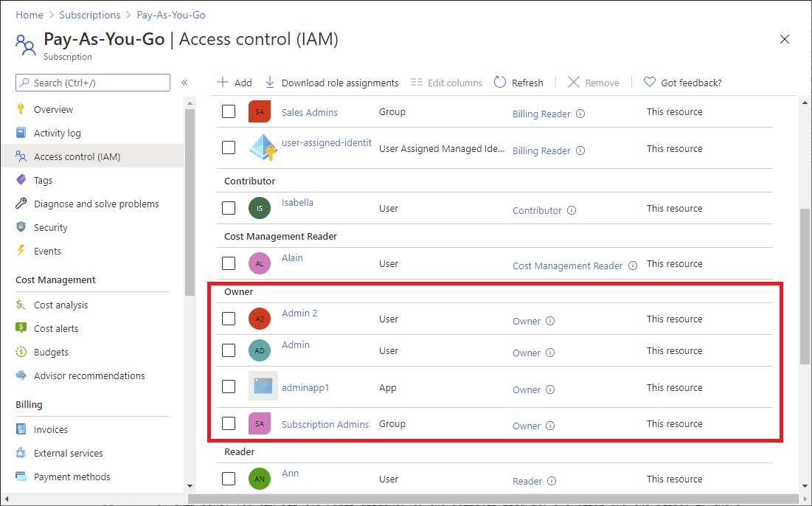The image size is (812, 506).
Task: Select the user-assigned-identity row checkbox
Action: pyautogui.click(x=229, y=148)
